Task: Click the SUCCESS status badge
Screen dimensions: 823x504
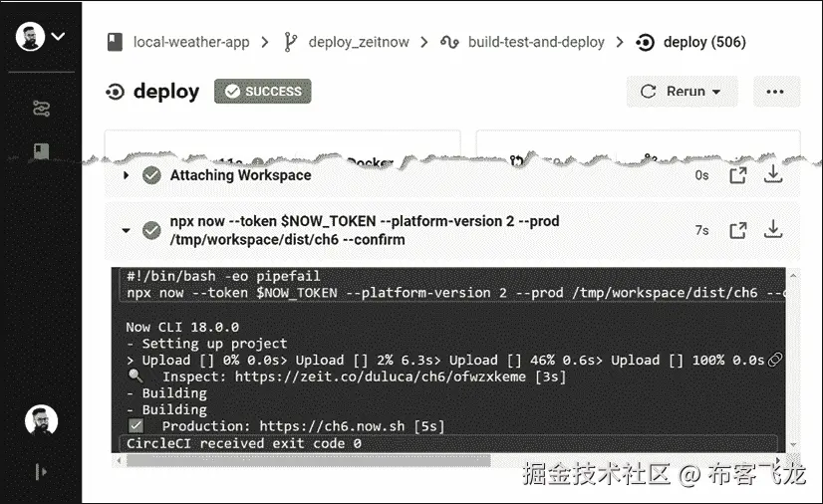Action: [x=262, y=92]
